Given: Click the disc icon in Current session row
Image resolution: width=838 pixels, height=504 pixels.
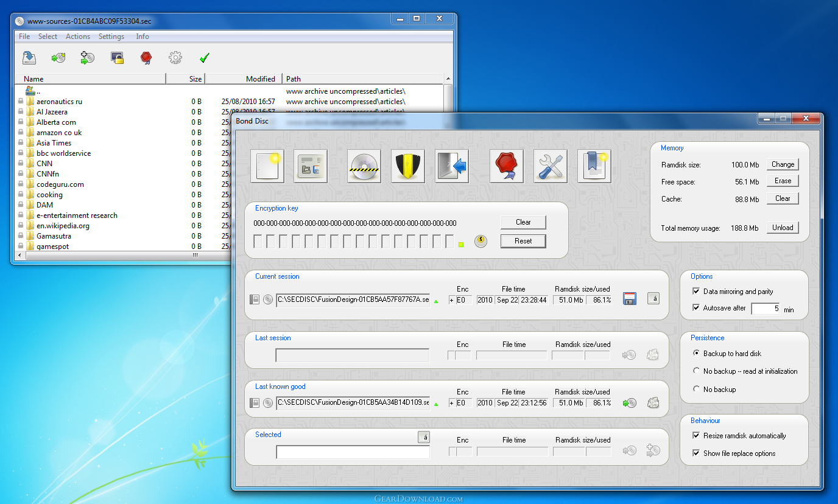Looking at the screenshot, I should (268, 299).
